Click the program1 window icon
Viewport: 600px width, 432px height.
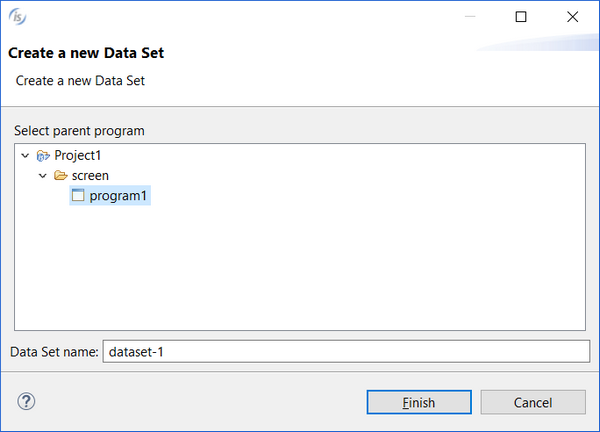[78, 196]
